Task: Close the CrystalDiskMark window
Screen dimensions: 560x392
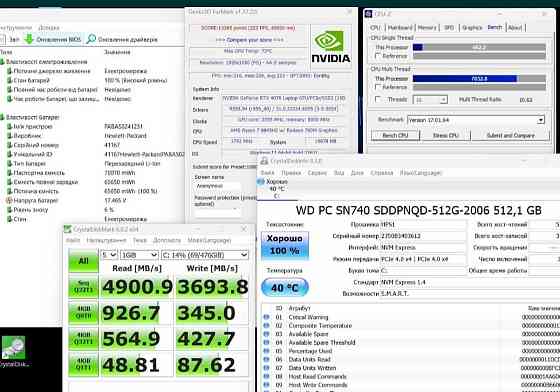Action: [244, 229]
